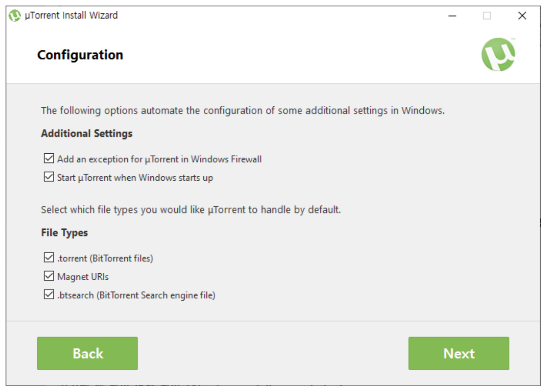545x392 pixels.
Task: Go Back to the previous wizard page
Action: 87,353
